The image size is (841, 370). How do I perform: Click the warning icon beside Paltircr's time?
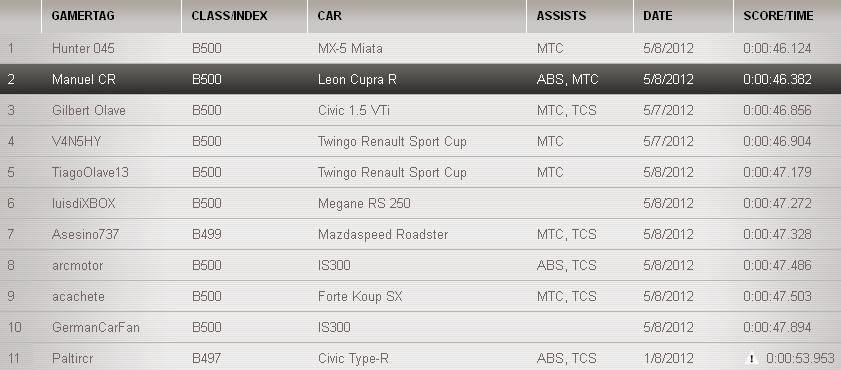(x=751, y=358)
